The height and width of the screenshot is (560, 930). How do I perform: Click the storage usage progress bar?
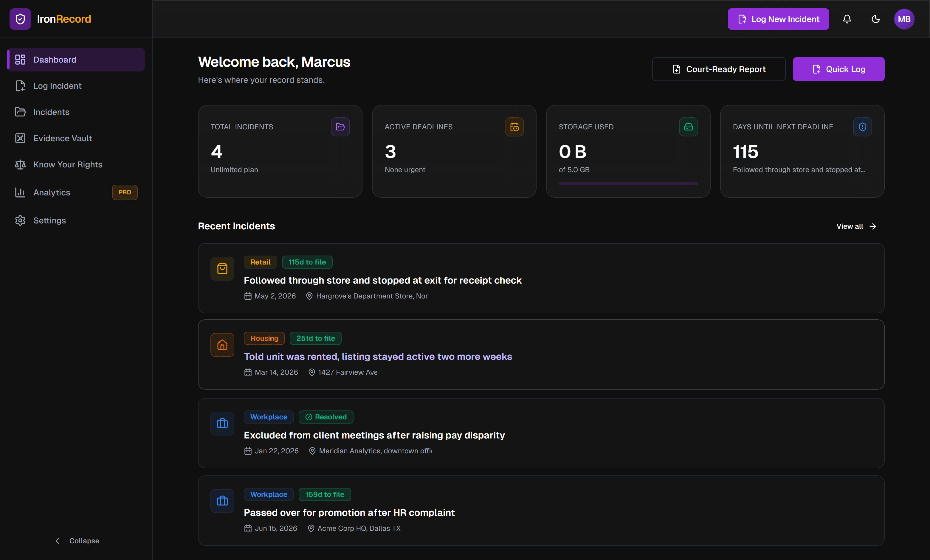pos(628,184)
